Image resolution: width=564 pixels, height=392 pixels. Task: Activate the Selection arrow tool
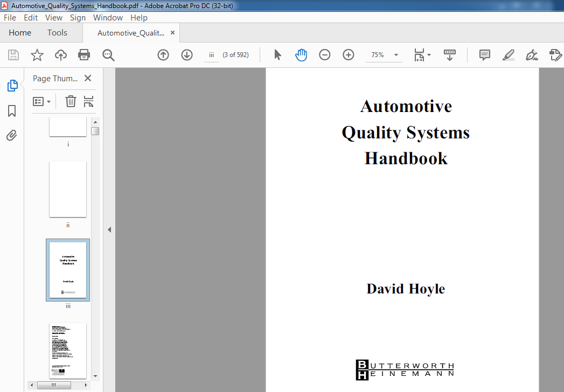click(x=277, y=55)
